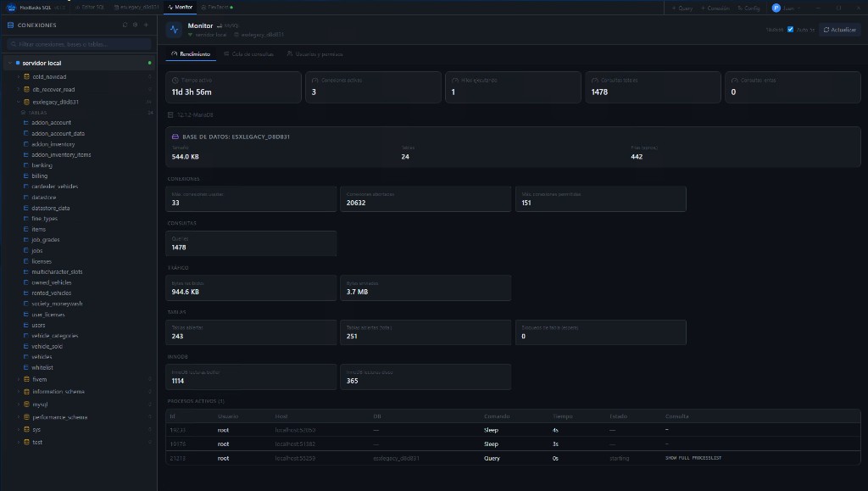
Task: Collapse the servidor local connection node
Action: pyautogui.click(x=10, y=63)
